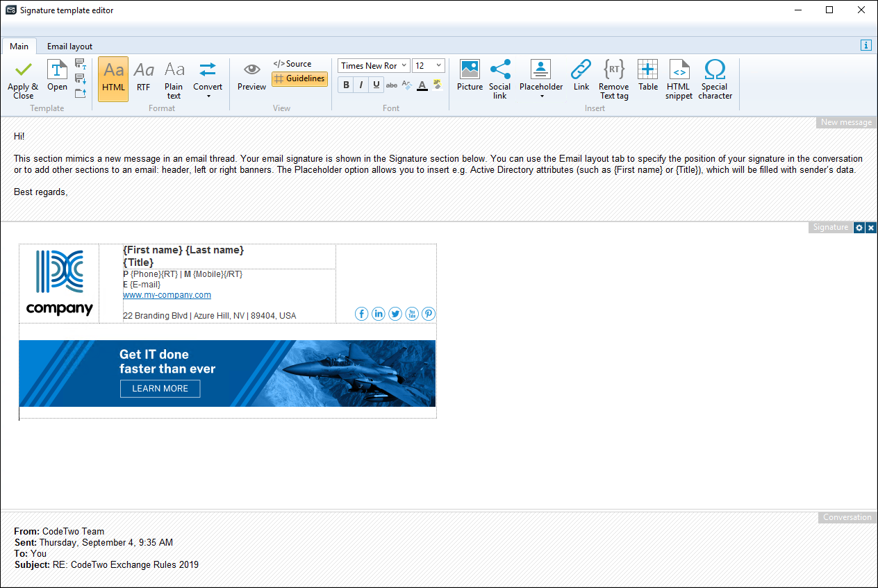The height and width of the screenshot is (588, 878).
Task: Insert a Link
Action: coord(581,76)
